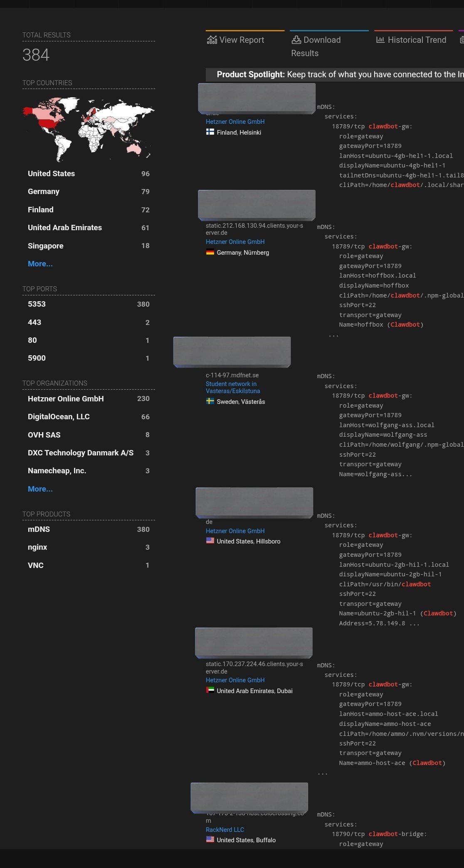Click the Historical Trend bar chart icon

(x=380, y=40)
